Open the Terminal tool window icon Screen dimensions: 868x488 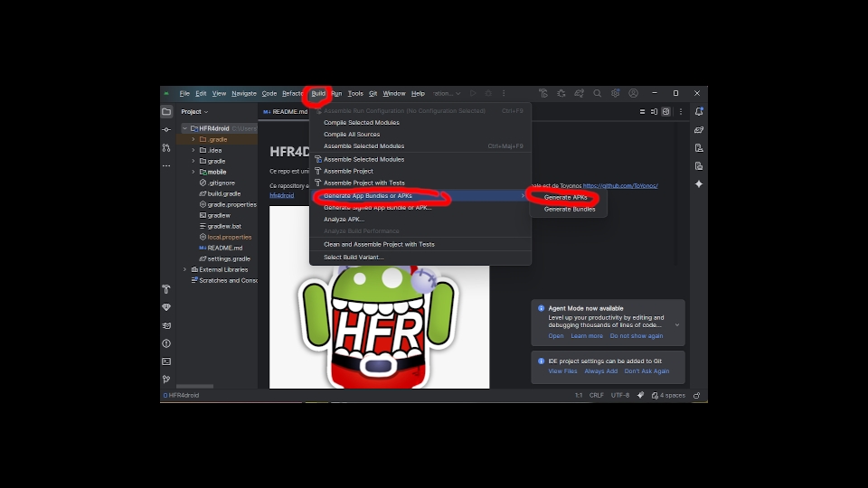click(166, 361)
